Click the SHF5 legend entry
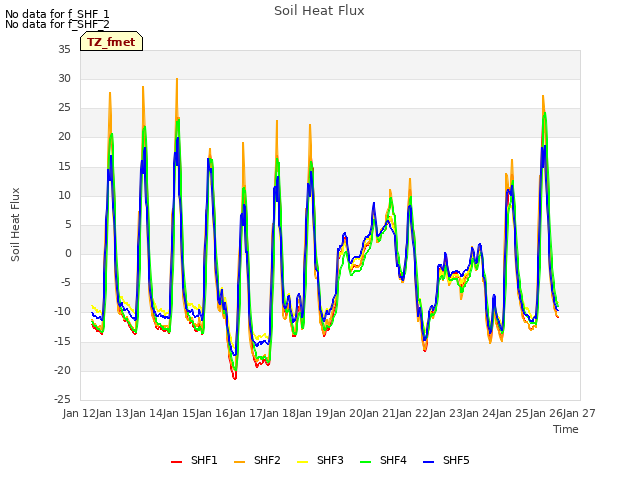The image size is (640, 480). pyautogui.click(x=447, y=460)
